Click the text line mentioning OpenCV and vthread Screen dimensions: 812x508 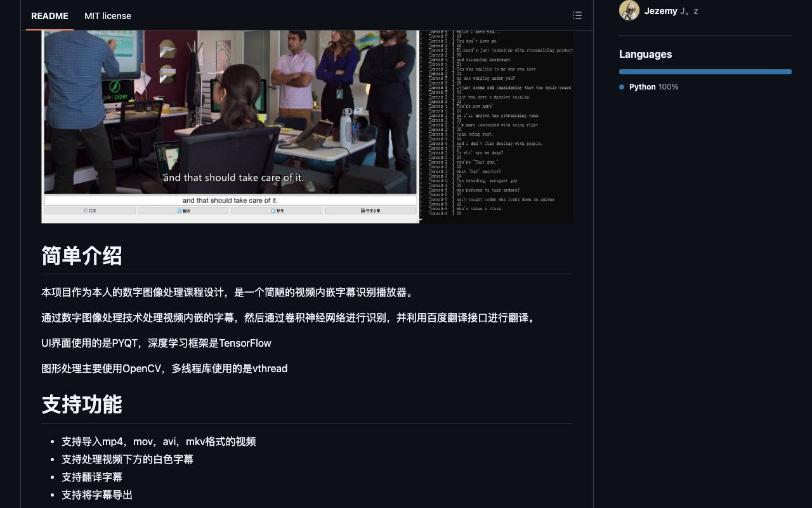click(164, 368)
